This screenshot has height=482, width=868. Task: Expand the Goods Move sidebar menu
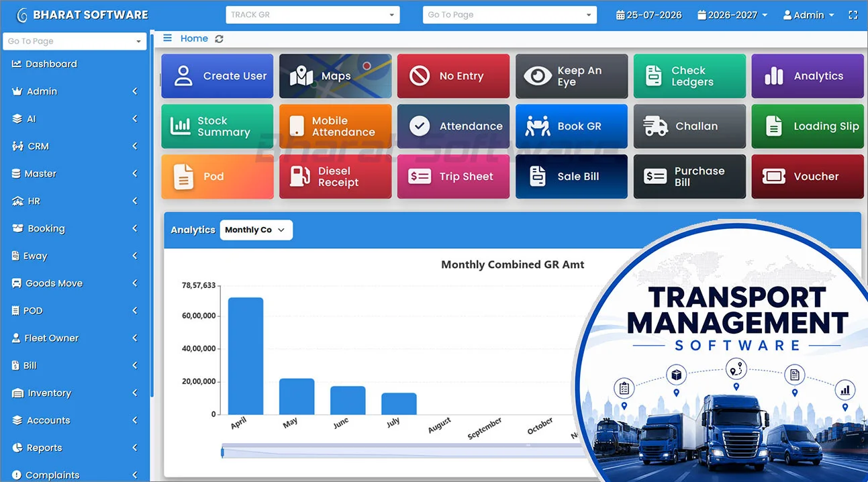click(75, 283)
